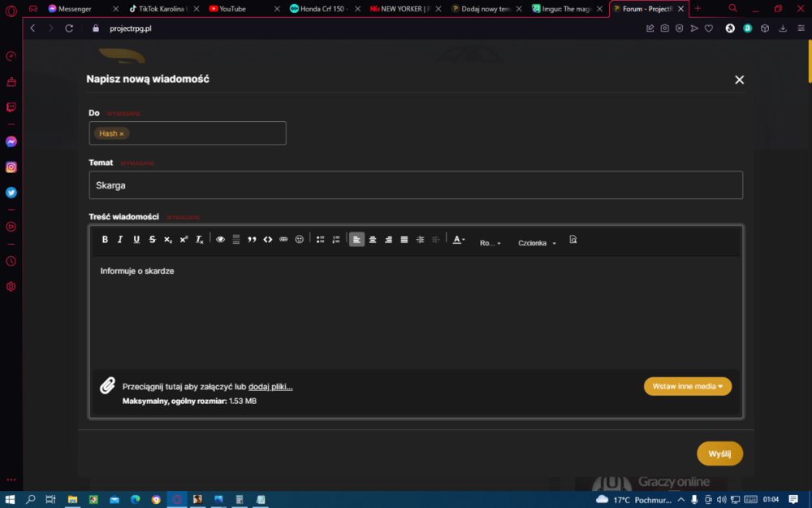This screenshot has height=508, width=812.
Task: Insert a bulleted list
Action: pyautogui.click(x=320, y=240)
